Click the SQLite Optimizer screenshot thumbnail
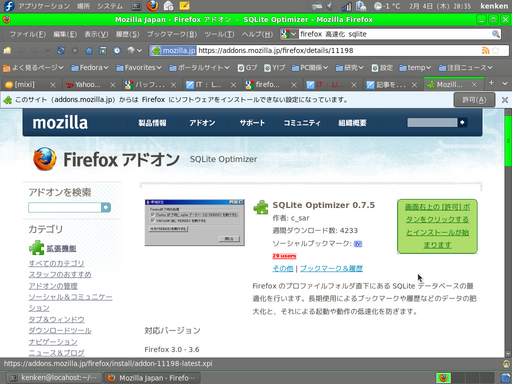Viewport: 512px width, 384px height. [195, 222]
